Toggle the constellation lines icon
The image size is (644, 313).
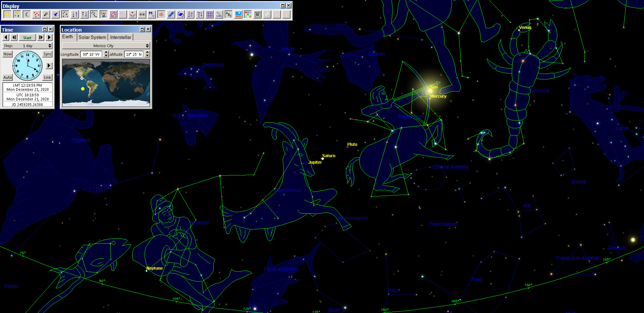click(94, 14)
